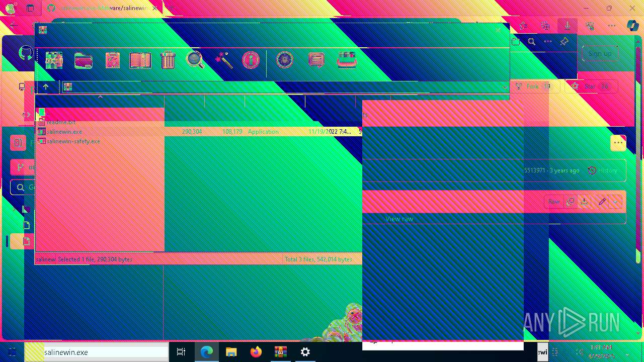Open Edge Settings and more menu
This screenshot has width=644, height=362.
pyautogui.click(x=612, y=26)
